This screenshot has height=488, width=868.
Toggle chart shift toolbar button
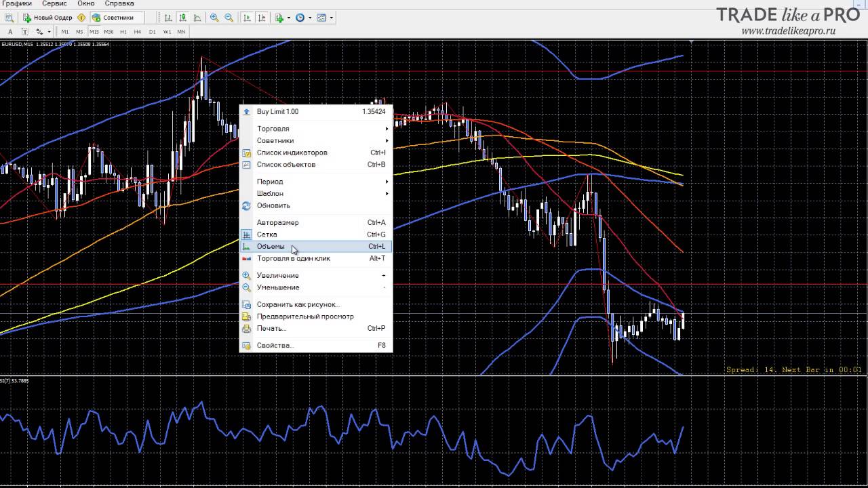[262, 18]
